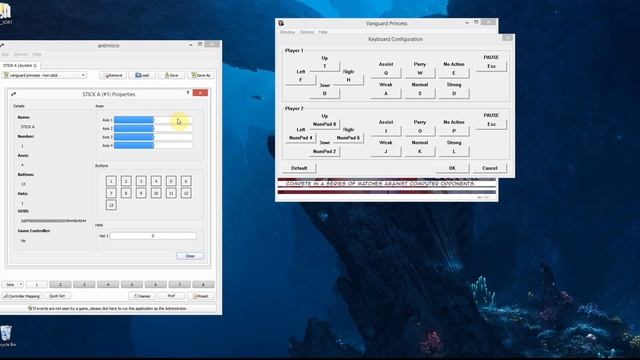This screenshot has height=360, width=640.
Task: Click the Axis 3 progress bar
Action: 153,137
